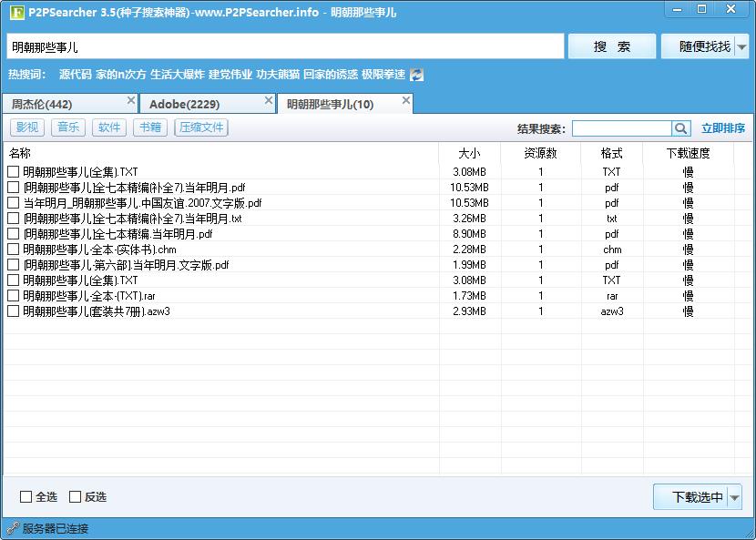Sort by the 大小 column header
756x540 pixels.
click(x=470, y=153)
